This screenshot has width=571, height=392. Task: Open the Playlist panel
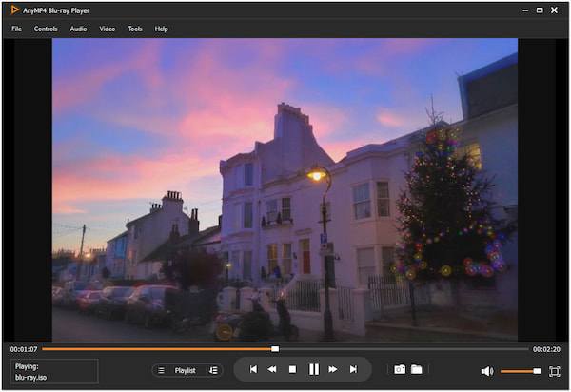tap(185, 370)
